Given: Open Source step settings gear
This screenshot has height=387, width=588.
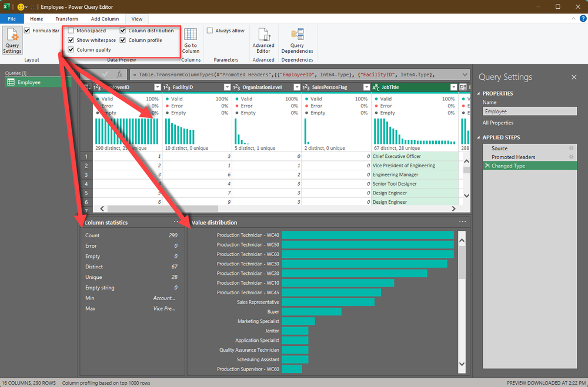Looking at the screenshot, I should click(571, 149).
